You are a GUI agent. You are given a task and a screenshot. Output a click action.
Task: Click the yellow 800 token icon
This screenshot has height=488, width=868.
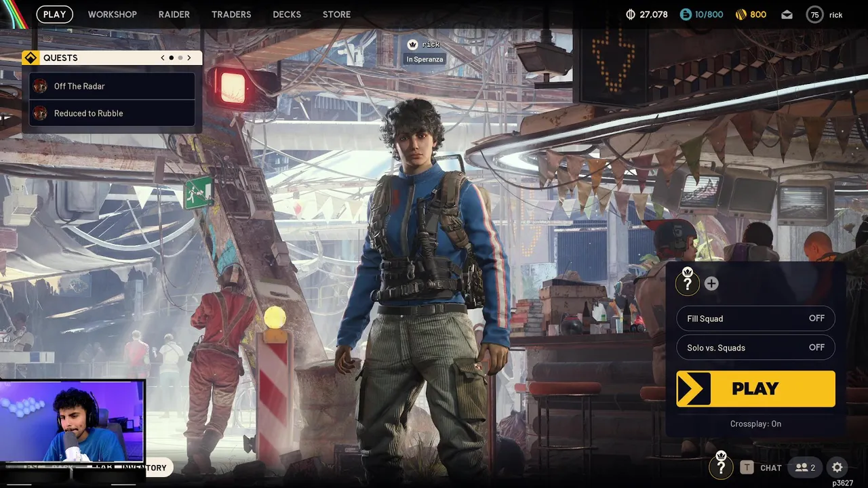(x=741, y=14)
